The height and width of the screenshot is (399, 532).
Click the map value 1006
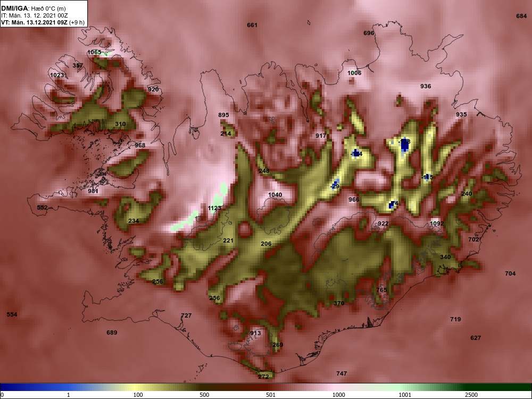[x=354, y=73]
